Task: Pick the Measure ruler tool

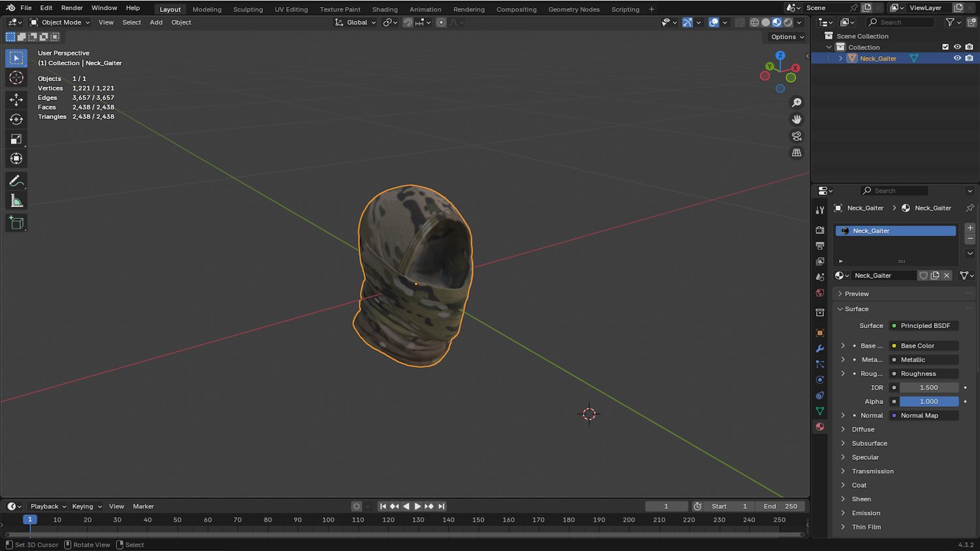Action: [x=16, y=201]
